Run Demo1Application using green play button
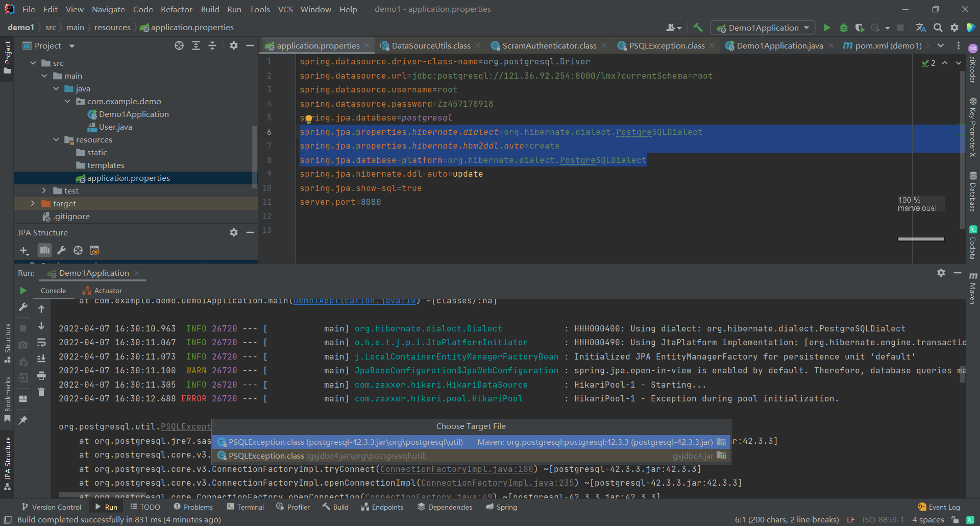Screen dimensions: 980x526 827,28
